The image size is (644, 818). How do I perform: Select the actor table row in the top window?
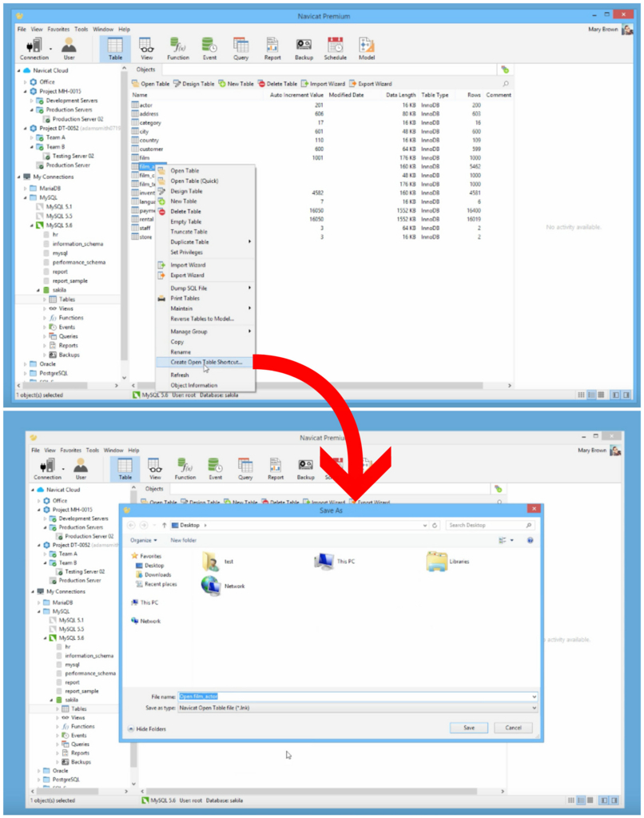(x=321, y=105)
